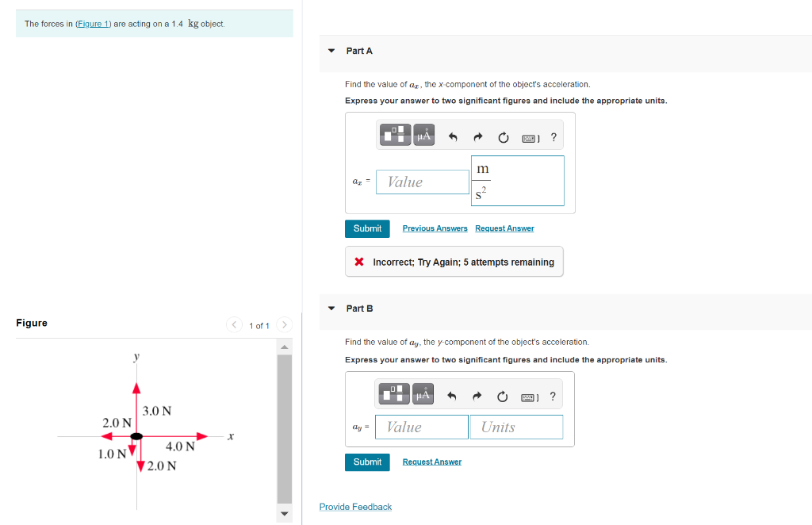812x525 pixels.
Task: Submit the Part A answer
Action: [x=367, y=229]
